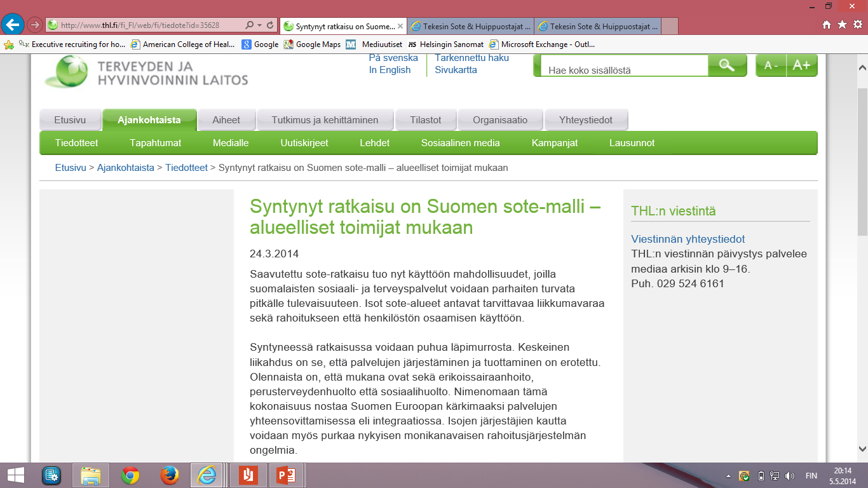Open the Sivukartta site map link
The image size is (868, 488).
(x=456, y=70)
